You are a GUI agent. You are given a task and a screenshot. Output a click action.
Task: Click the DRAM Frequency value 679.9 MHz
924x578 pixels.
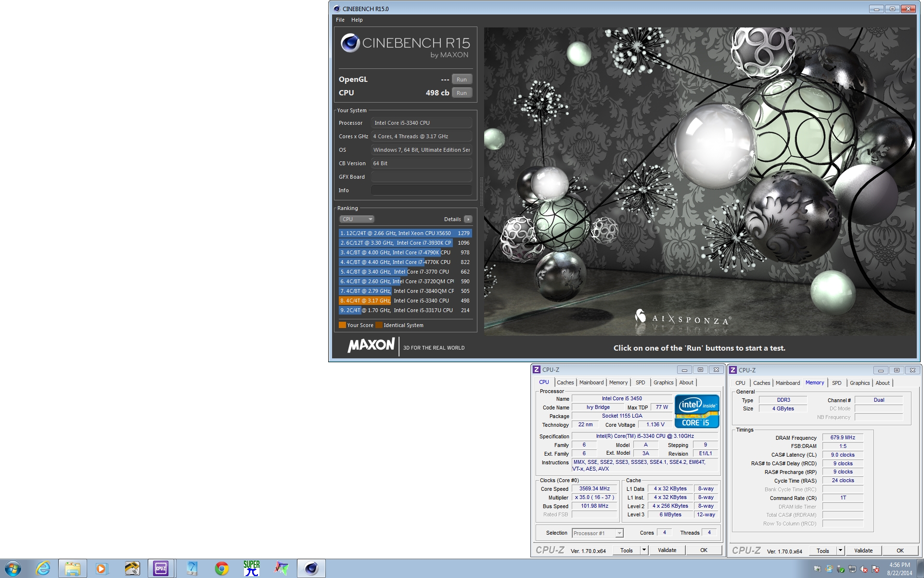pos(843,437)
